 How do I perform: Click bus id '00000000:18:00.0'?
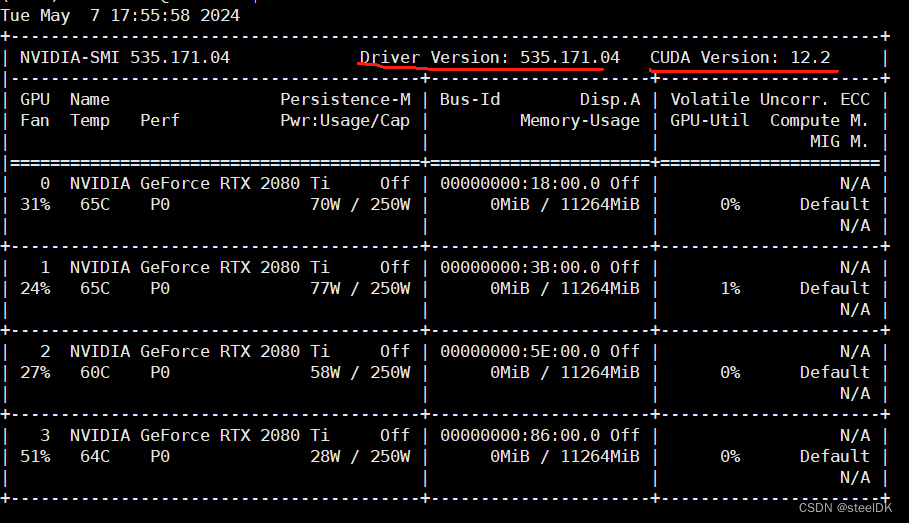click(x=520, y=183)
